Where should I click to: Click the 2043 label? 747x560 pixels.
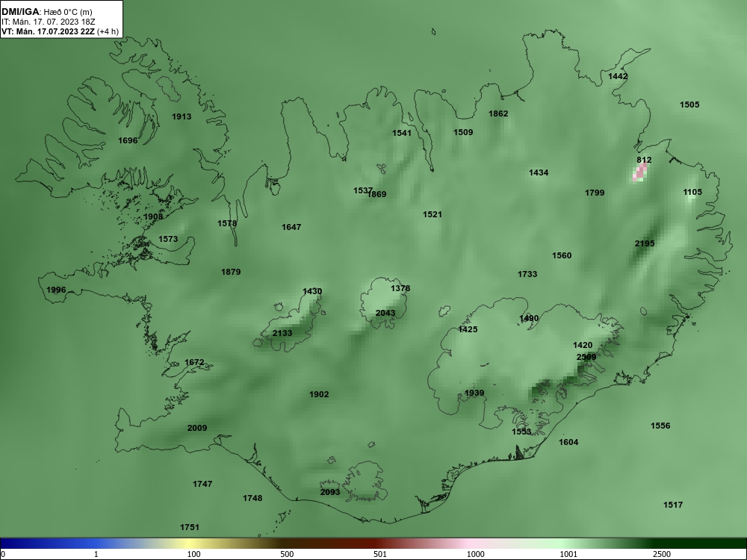click(385, 314)
